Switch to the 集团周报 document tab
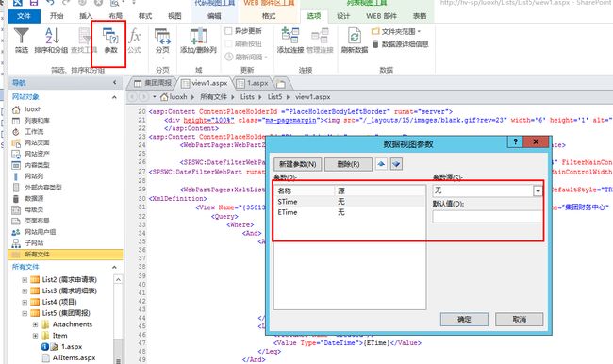The height and width of the screenshot is (364, 613). (153, 83)
